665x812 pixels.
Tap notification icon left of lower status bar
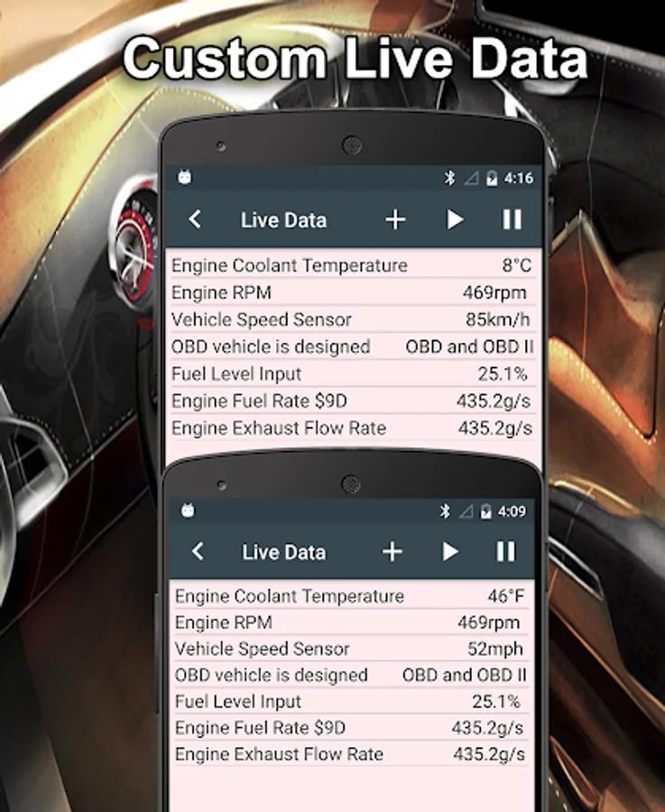tap(188, 511)
